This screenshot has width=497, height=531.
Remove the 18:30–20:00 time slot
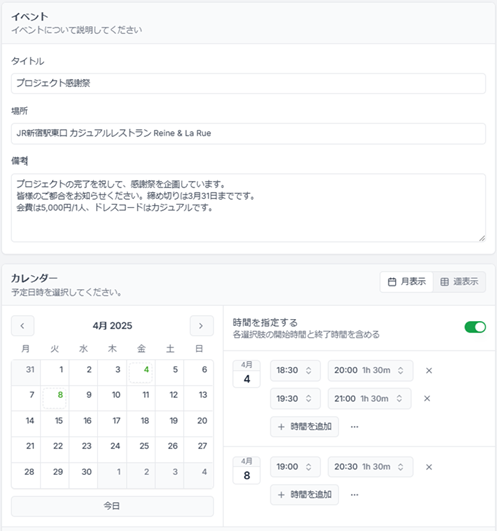(x=429, y=370)
